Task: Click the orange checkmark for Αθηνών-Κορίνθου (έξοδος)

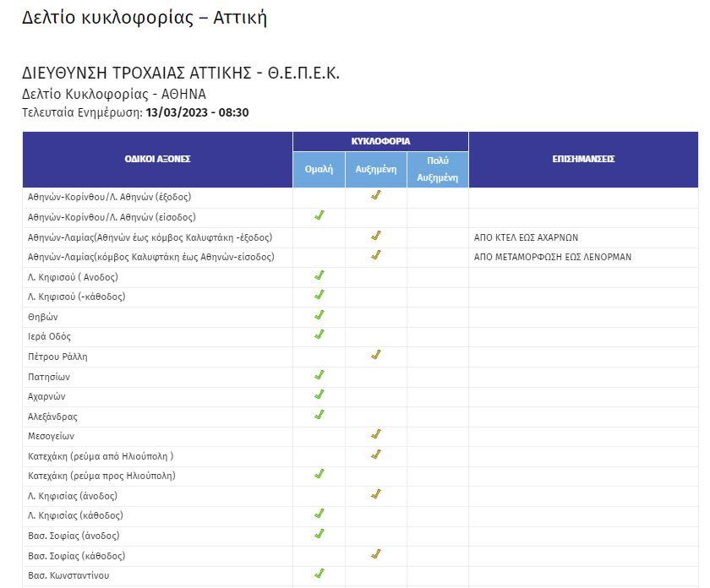Action: click(376, 196)
